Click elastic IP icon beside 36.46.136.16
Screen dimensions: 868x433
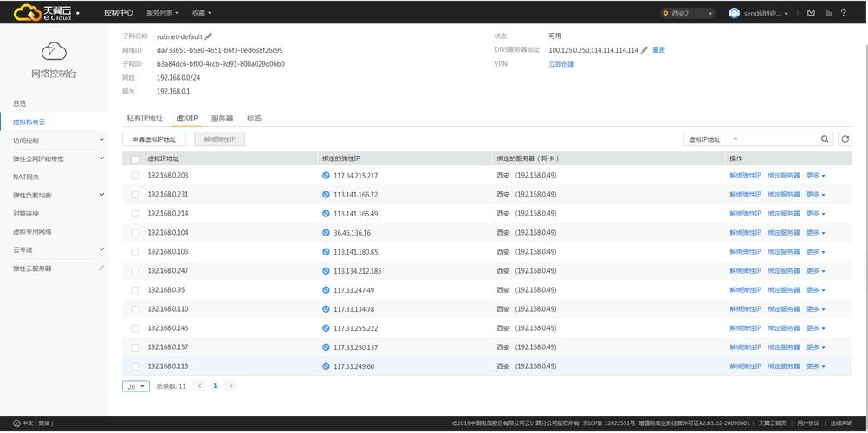click(x=326, y=233)
